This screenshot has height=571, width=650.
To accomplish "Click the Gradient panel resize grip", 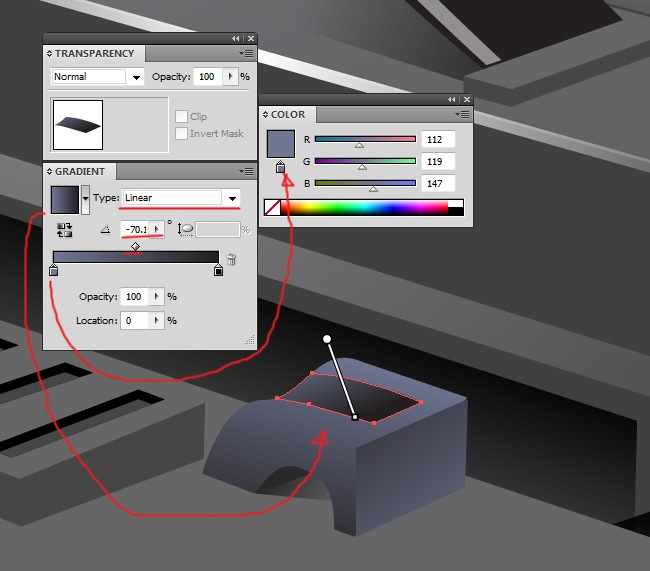I will [250, 340].
